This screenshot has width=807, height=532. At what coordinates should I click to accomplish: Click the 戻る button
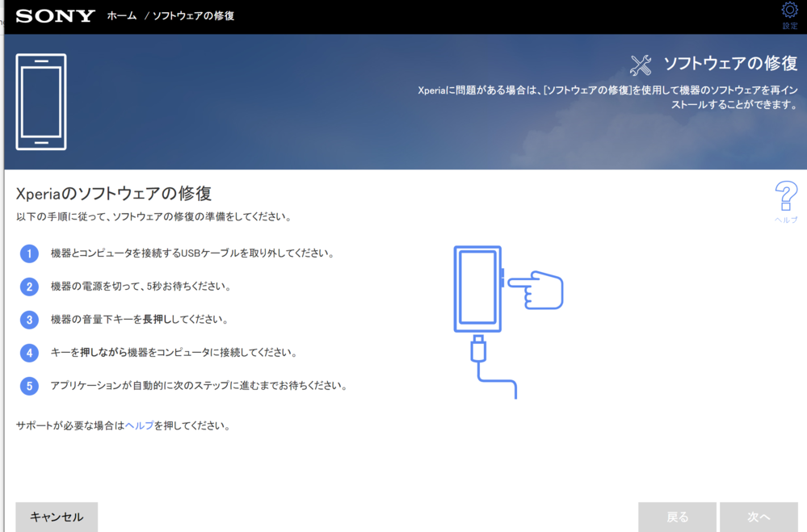tap(677, 517)
